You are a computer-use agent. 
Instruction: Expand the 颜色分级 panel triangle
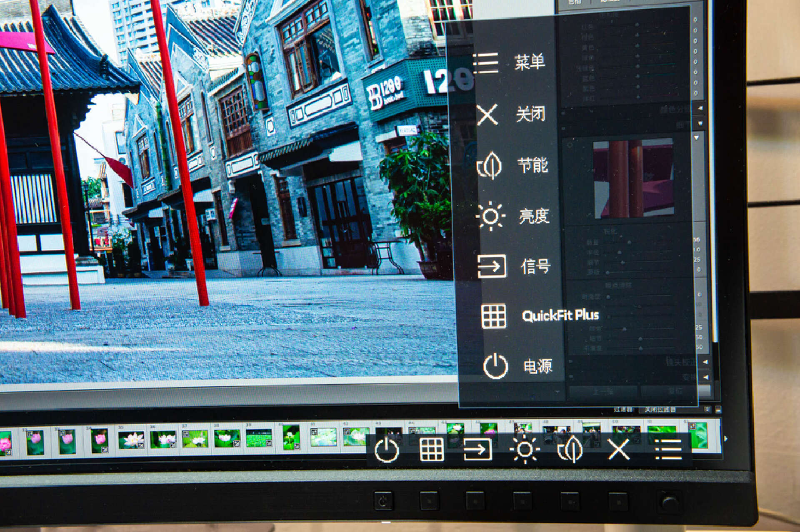point(700,108)
